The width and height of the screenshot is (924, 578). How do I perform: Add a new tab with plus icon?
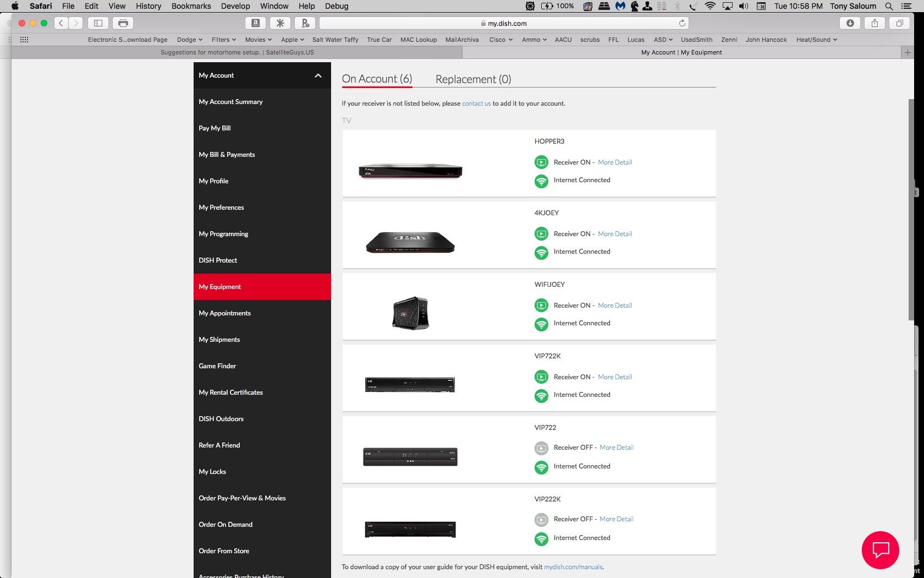(x=908, y=52)
